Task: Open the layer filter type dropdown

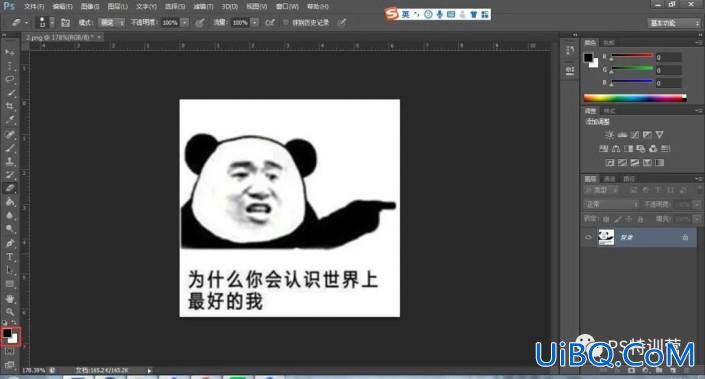Action: pyautogui.click(x=601, y=190)
